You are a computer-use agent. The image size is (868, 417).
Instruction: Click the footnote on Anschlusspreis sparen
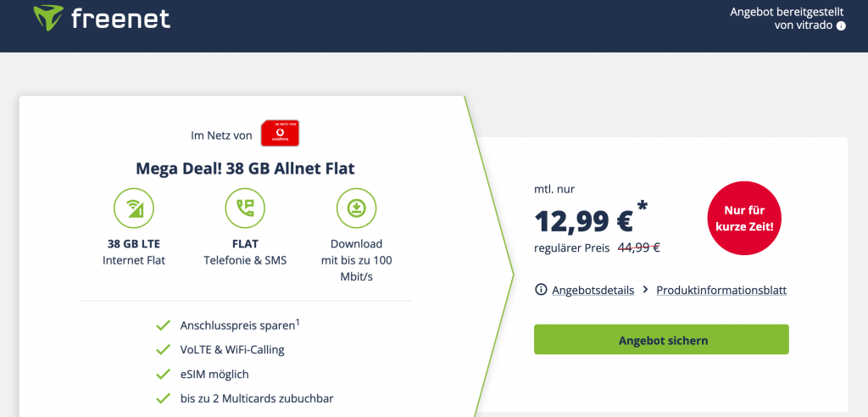click(298, 321)
